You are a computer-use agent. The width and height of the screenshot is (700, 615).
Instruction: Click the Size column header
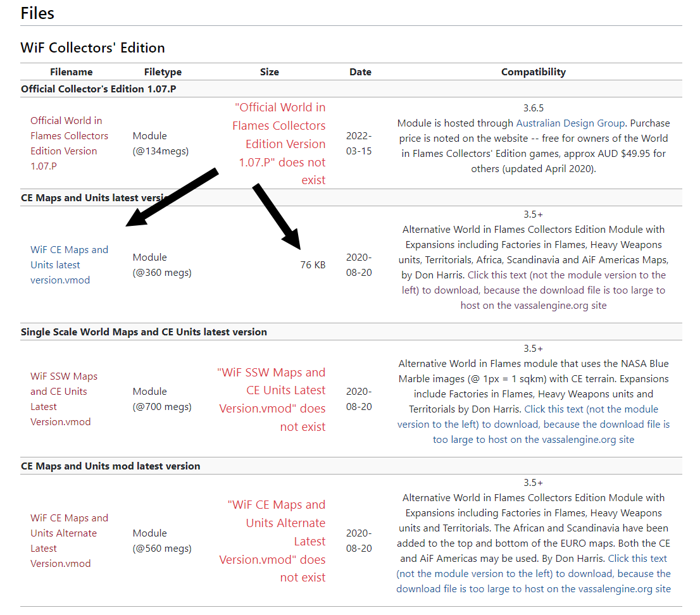tap(270, 72)
